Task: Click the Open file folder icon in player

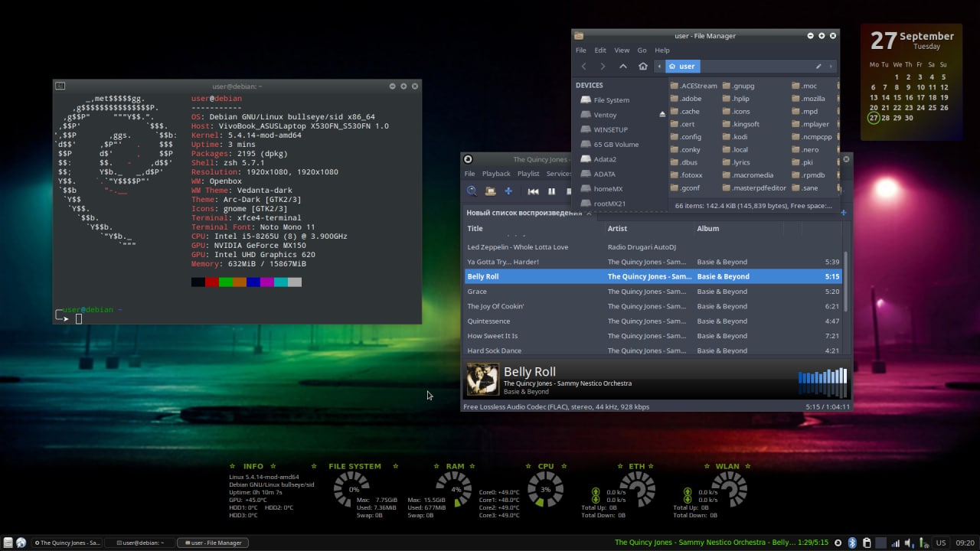Action: click(490, 191)
